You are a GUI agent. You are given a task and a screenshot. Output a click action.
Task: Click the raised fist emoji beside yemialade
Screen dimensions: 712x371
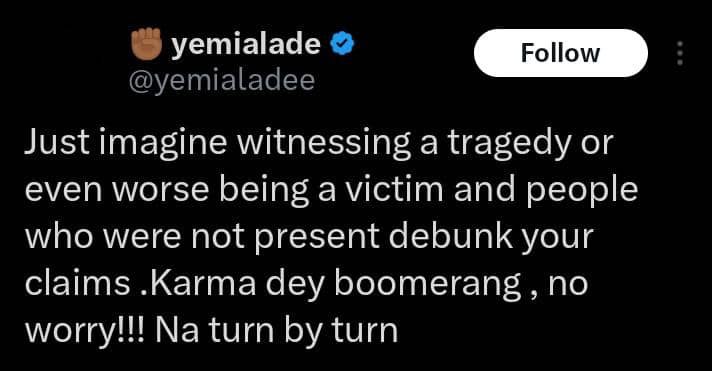(146, 44)
